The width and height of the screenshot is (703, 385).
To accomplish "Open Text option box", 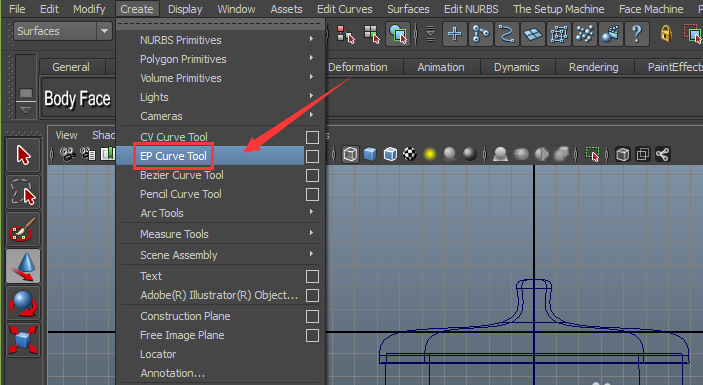I will 312,277.
